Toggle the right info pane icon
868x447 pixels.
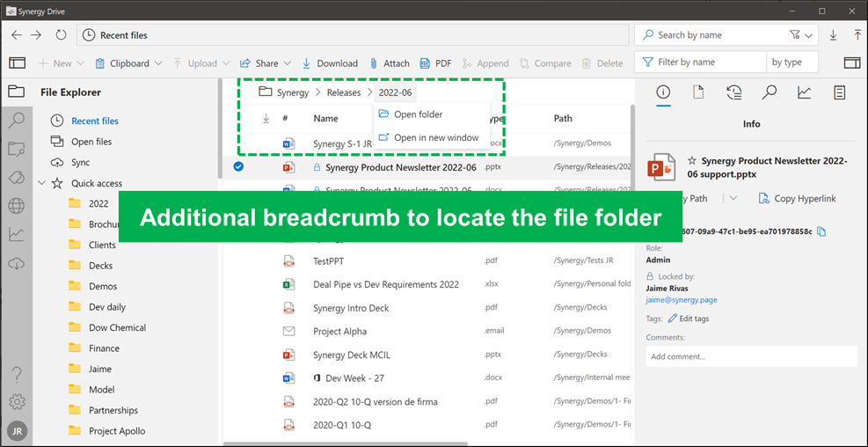point(852,63)
